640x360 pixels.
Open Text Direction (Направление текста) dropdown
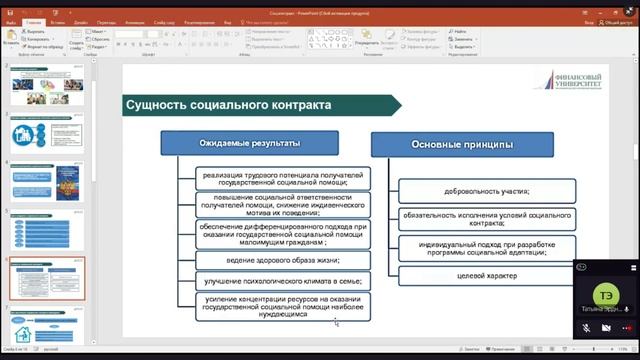point(269,31)
